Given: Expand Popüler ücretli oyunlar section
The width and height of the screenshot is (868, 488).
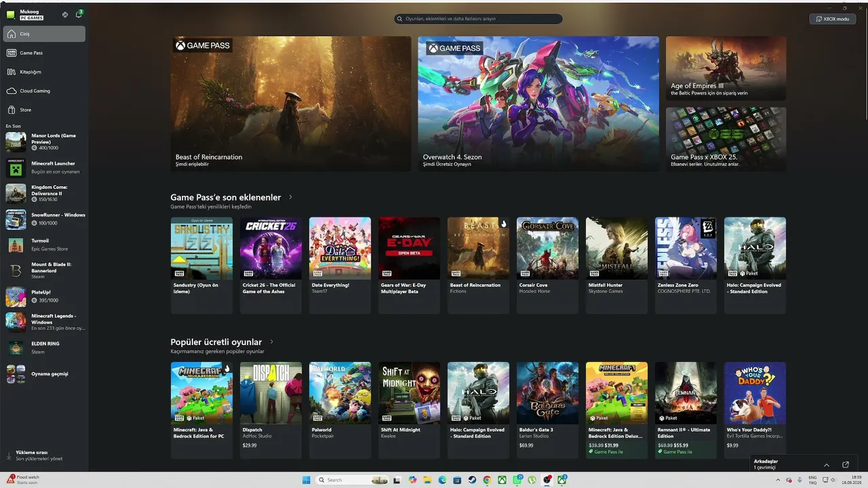Looking at the screenshot, I should point(272,342).
